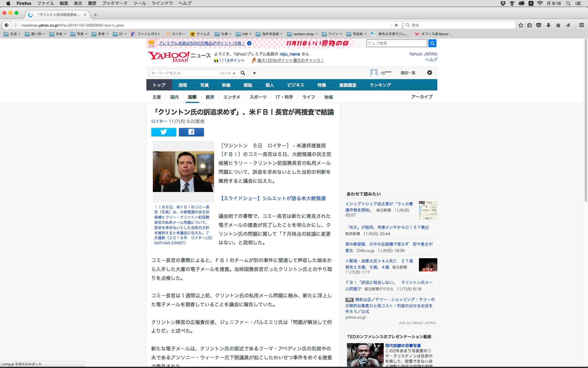Save page to Pocket icon

tap(539, 25)
